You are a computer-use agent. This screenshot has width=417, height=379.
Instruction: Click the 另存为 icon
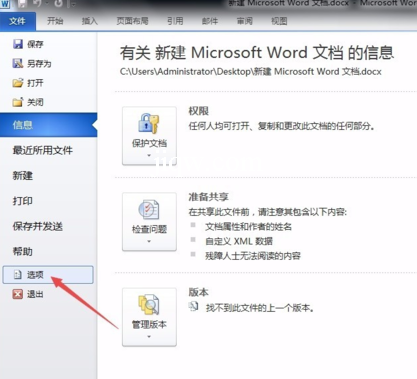pos(18,63)
